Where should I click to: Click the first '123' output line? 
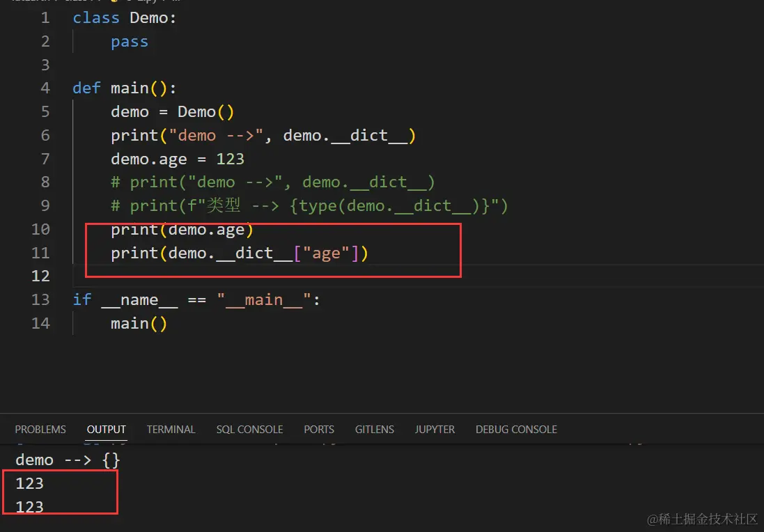30,483
